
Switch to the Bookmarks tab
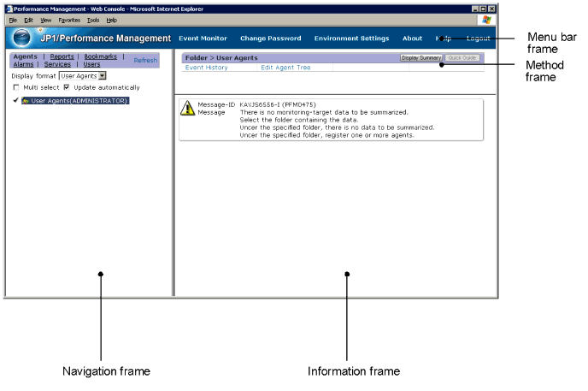click(101, 56)
